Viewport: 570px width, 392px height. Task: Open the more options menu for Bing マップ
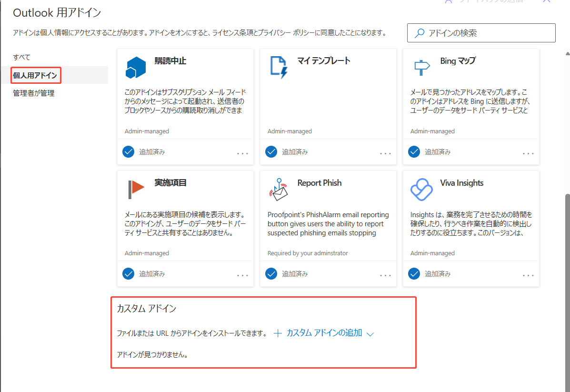pos(528,153)
